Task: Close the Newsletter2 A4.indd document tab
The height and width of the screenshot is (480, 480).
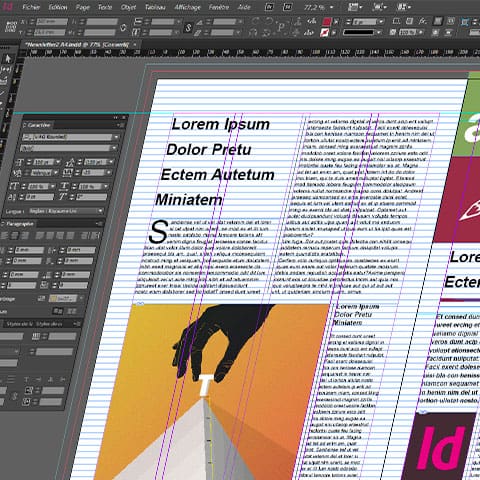Action: point(135,44)
